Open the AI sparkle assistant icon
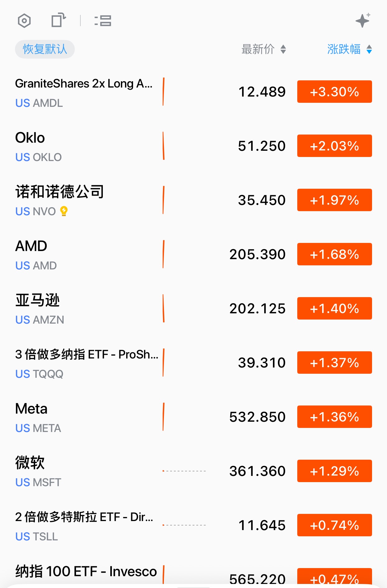The height and width of the screenshot is (588, 387). coord(363,21)
